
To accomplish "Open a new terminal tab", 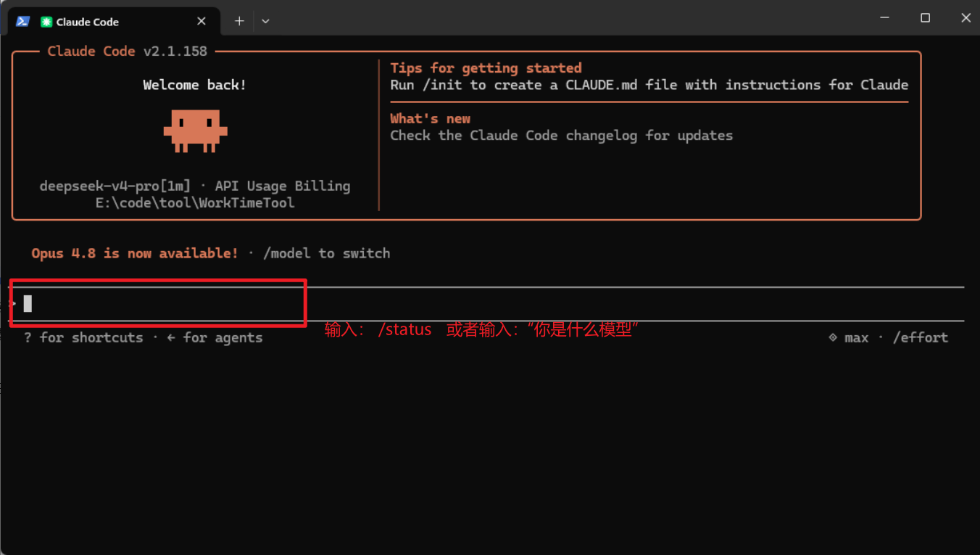I will [x=239, y=21].
